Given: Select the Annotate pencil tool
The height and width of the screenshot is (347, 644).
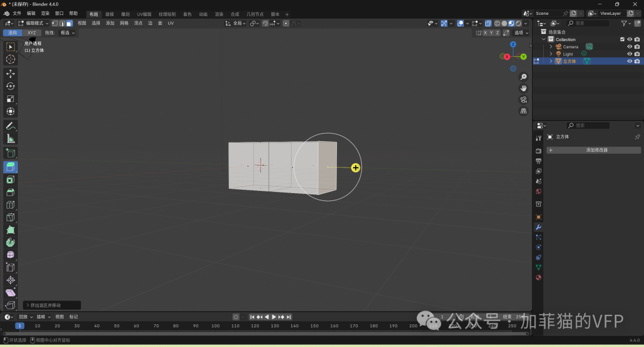Looking at the screenshot, I should (10, 126).
